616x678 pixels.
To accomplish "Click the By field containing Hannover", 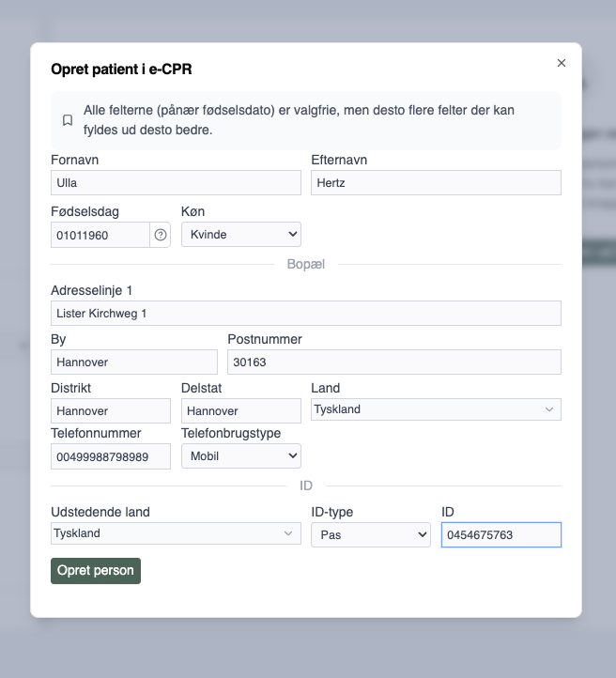I will (133, 362).
